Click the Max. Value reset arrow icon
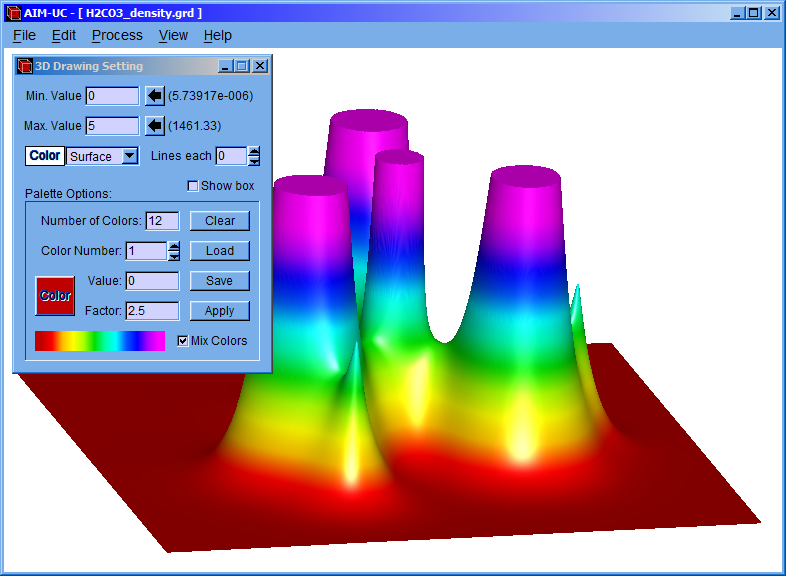 pos(155,126)
